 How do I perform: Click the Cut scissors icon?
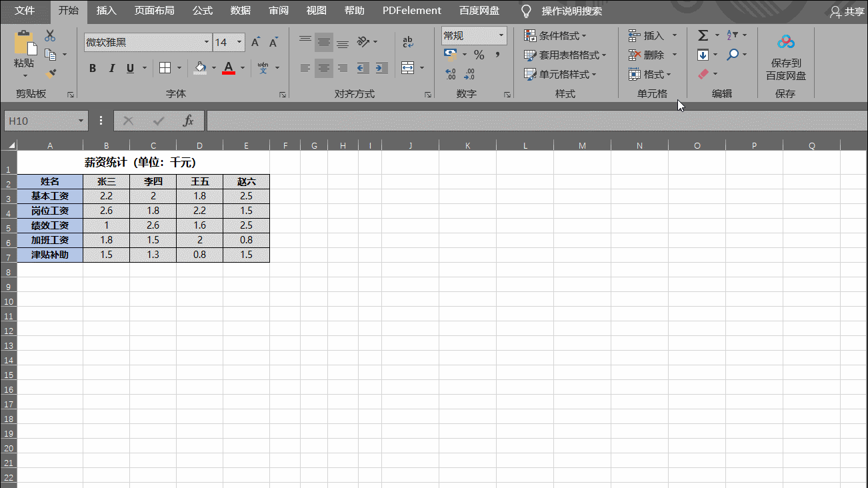[50, 35]
